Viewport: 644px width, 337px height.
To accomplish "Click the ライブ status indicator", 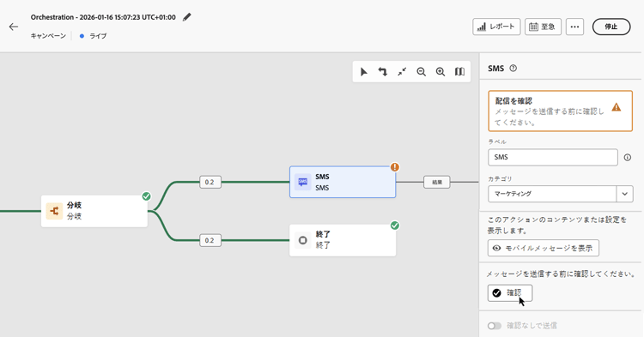I will (x=94, y=36).
